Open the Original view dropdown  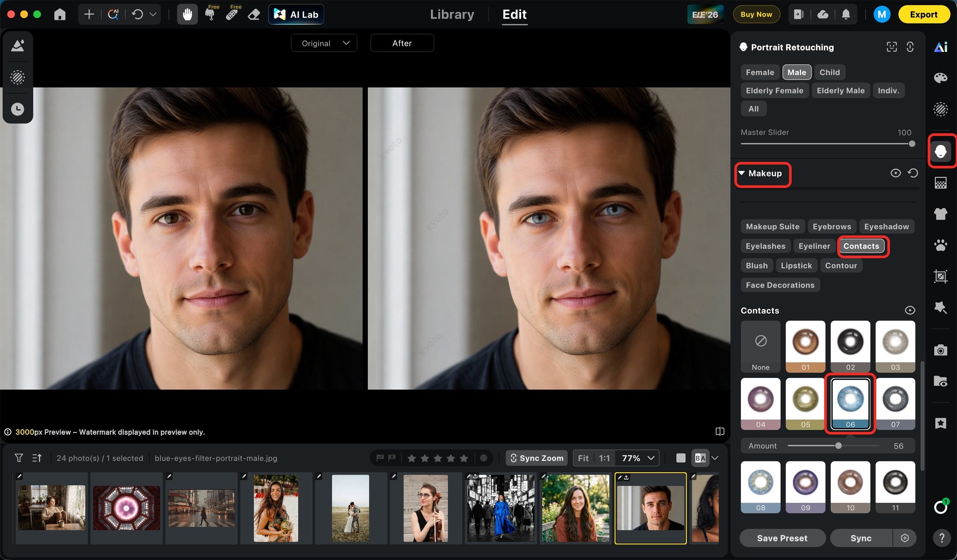[324, 43]
